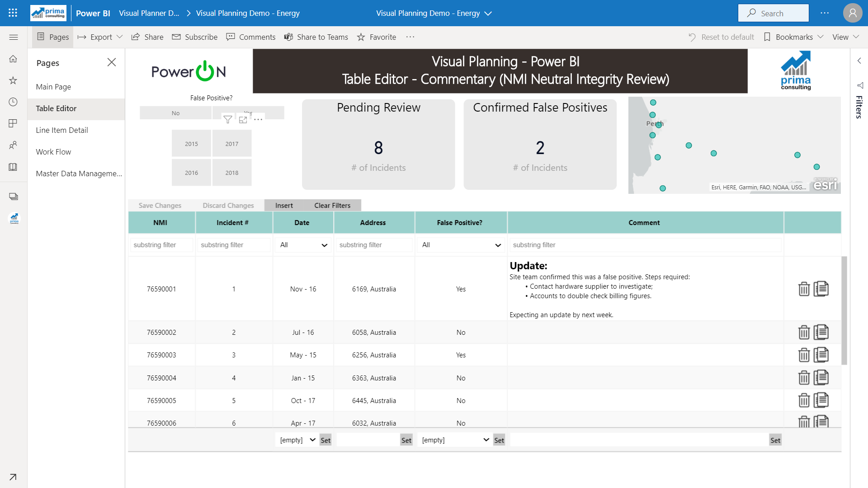Open the app launcher waffle icon
The image size is (868, 488).
[x=13, y=13]
